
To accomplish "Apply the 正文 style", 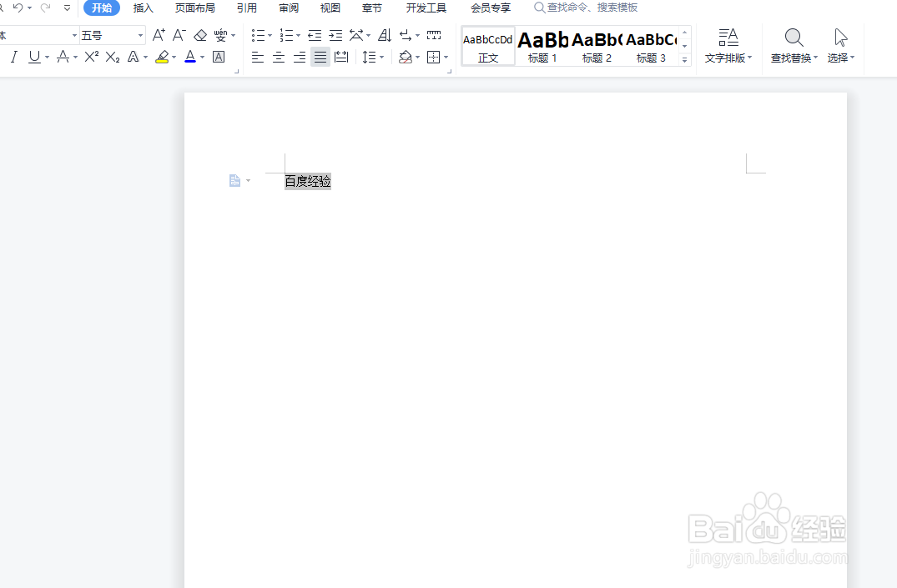I will pos(488,47).
